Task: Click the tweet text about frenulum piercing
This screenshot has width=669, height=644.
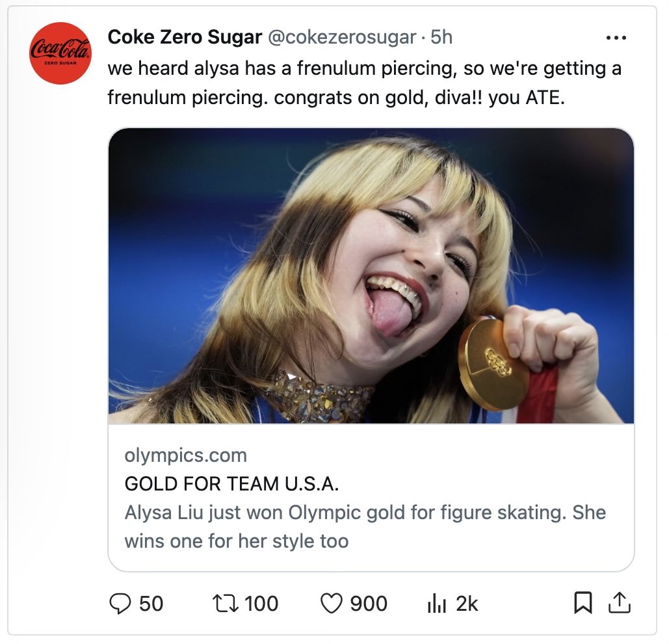Action: (364, 83)
